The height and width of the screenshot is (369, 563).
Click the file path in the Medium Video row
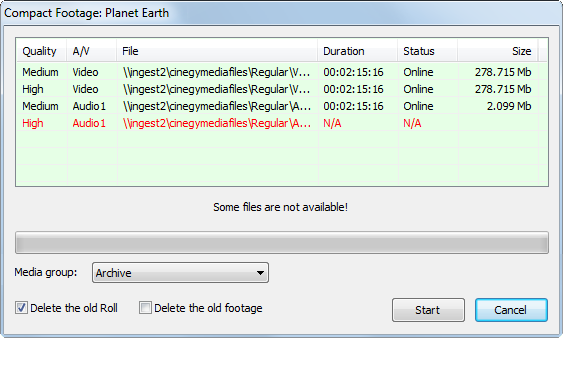point(217,72)
